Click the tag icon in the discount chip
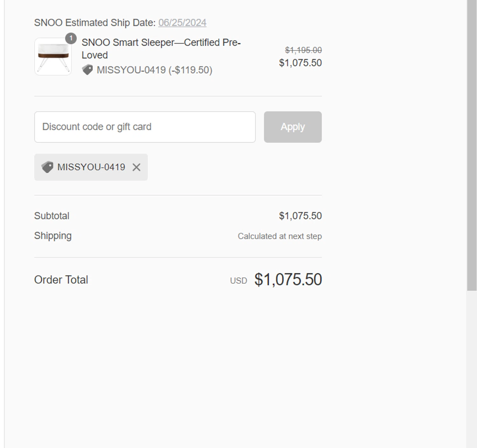This screenshot has width=477, height=448. click(x=47, y=167)
